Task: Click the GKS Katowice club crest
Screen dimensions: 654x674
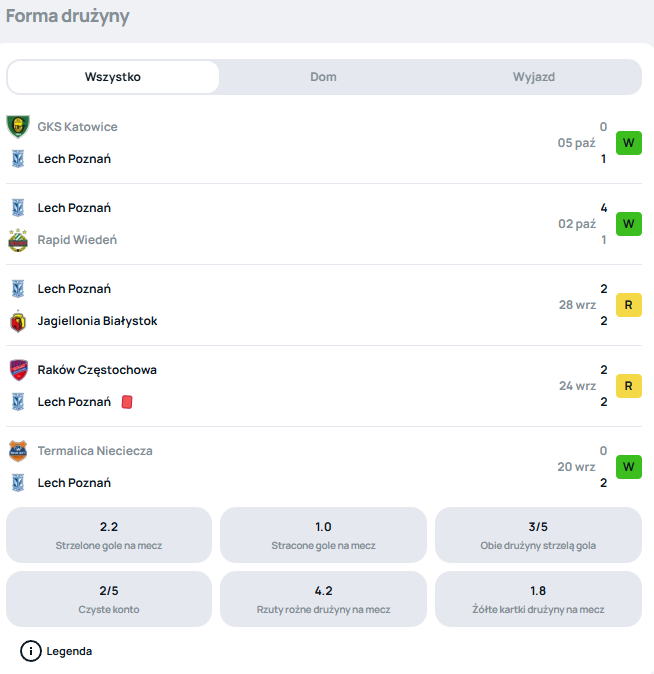Action: pyautogui.click(x=17, y=127)
